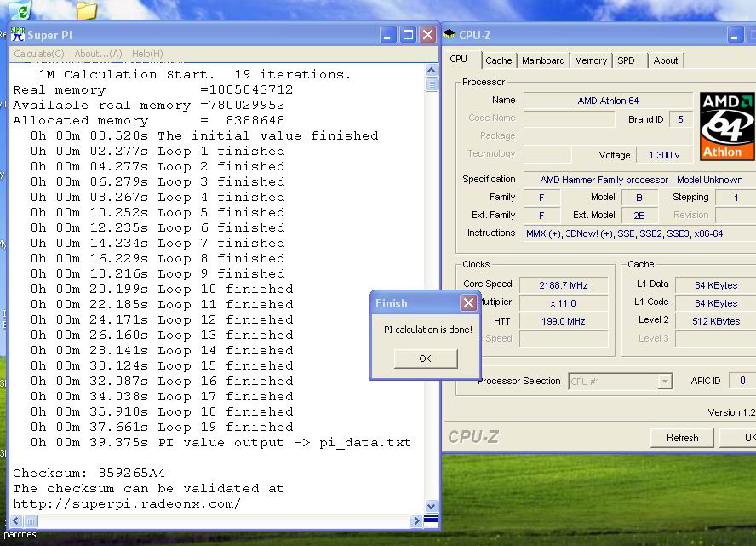The image size is (756, 546).
Task: Switch to the About tab in CPU-Z
Action: coord(666,60)
